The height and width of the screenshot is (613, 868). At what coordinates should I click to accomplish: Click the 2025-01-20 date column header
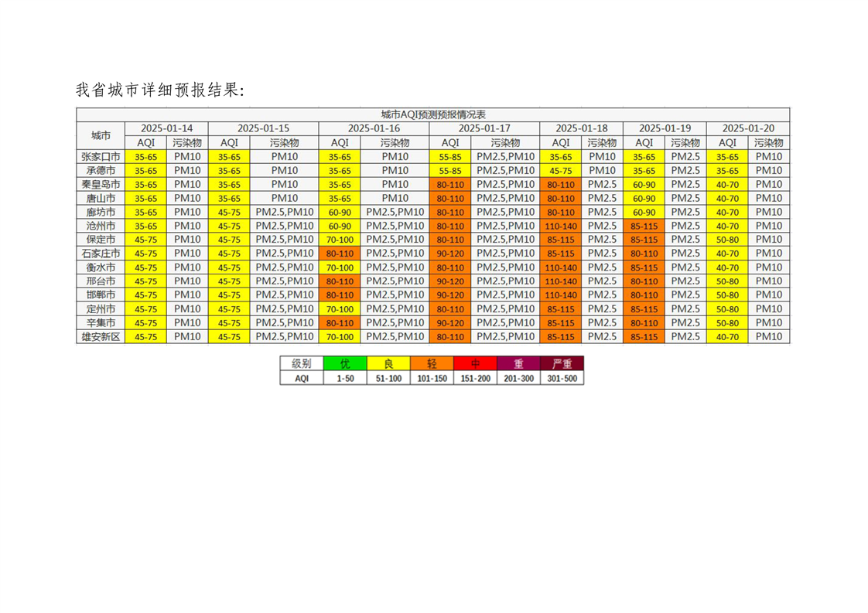(x=748, y=128)
